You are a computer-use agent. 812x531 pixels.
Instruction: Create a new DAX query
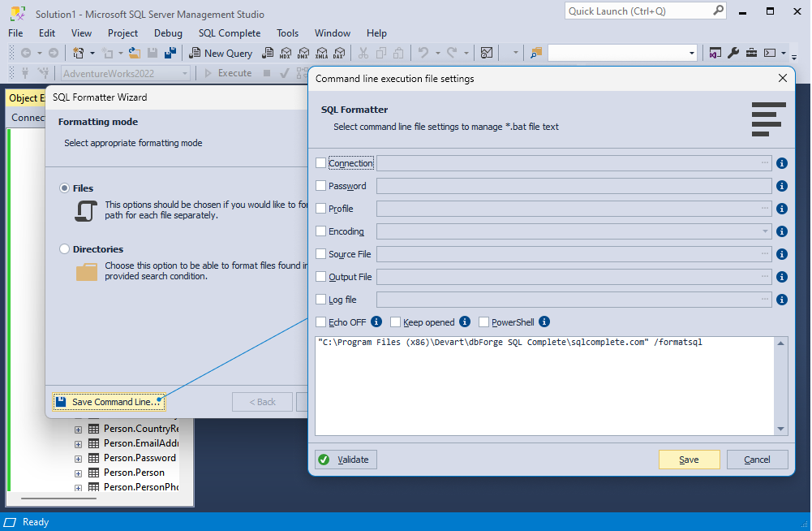[x=340, y=53]
